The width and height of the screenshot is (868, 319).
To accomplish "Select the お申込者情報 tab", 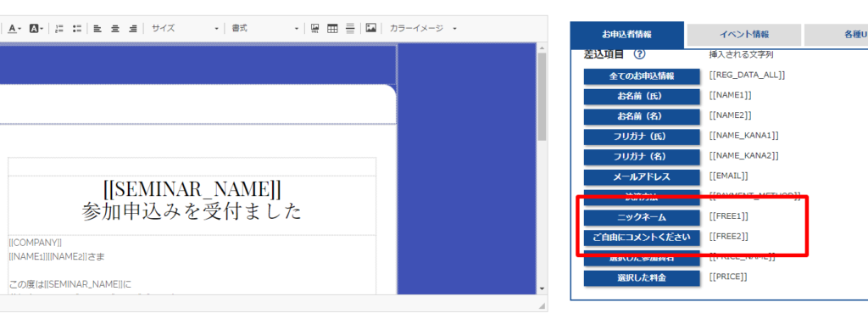I will (627, 34).
